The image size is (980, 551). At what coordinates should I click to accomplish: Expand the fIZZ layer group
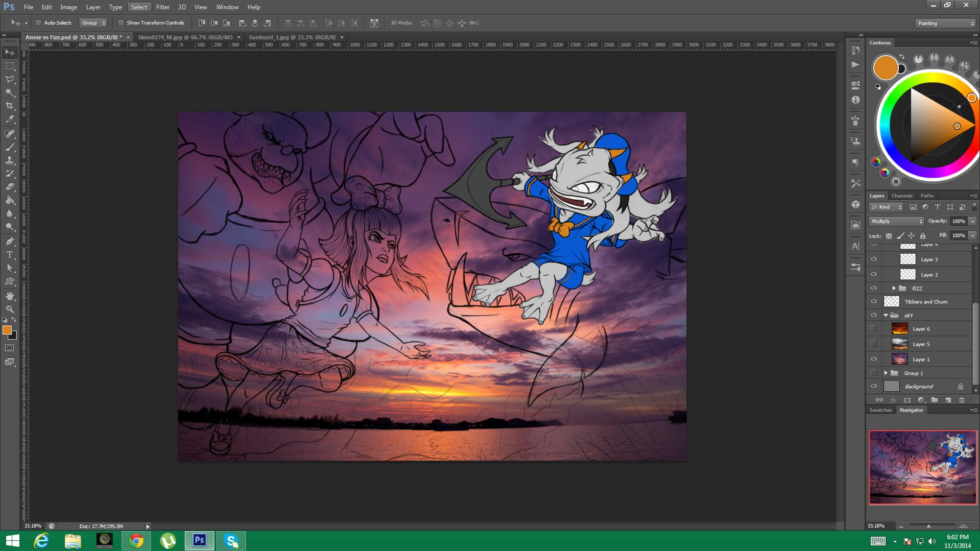[894, 289]
